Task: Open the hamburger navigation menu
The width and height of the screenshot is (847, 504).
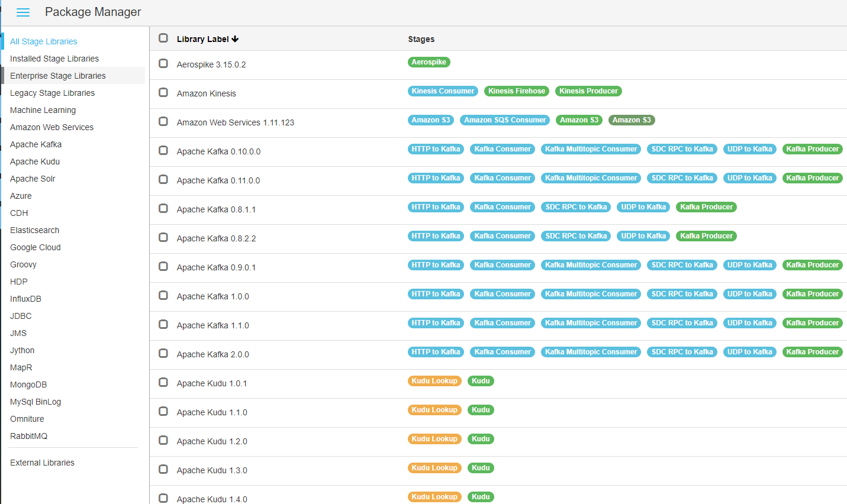Action: [22, 12]
